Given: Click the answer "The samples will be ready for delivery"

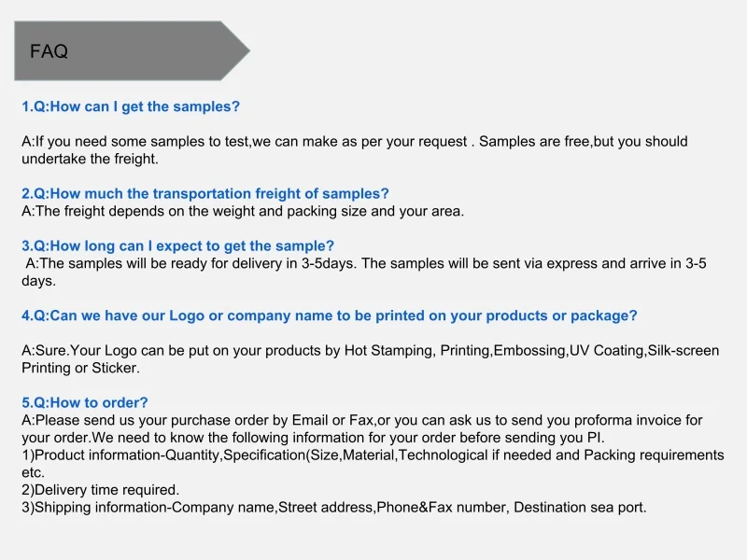Looking at the screenshot, I should [x=365, y=263].
